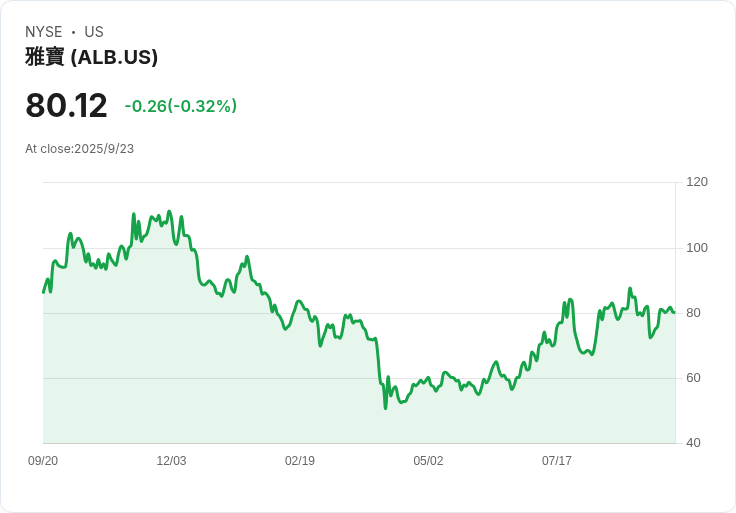Viewport: 736px width, 513px height.
Task: Click the 100 price axis label
Action: click(697, 248)
